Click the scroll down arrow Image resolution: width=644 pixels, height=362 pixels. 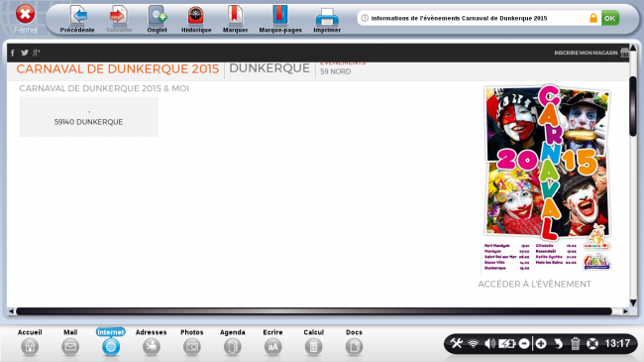[633, 302]
